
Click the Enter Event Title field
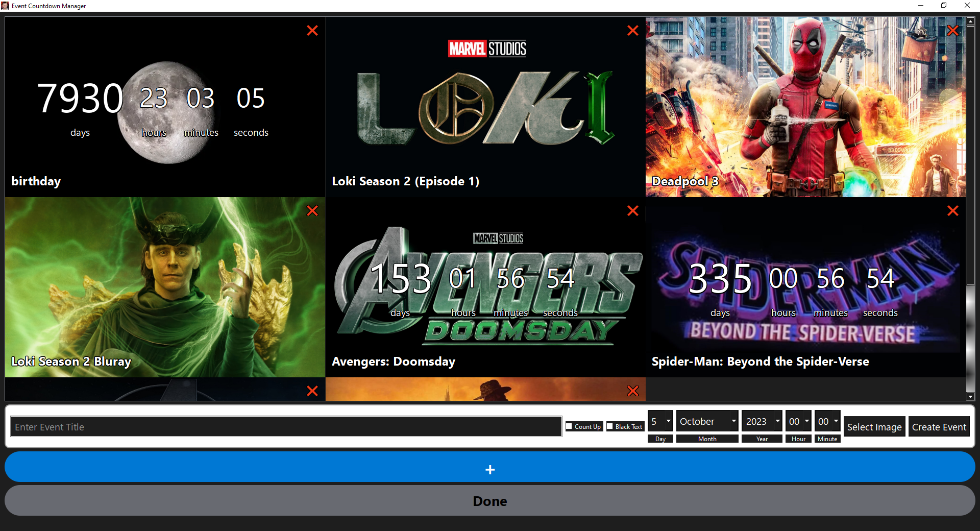[286, 427]
